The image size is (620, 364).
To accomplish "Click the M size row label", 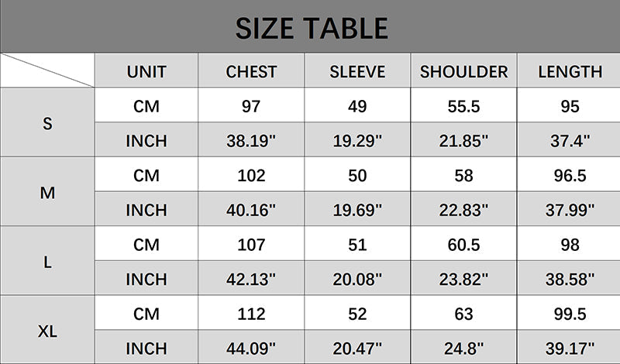I will click(47, 193).
